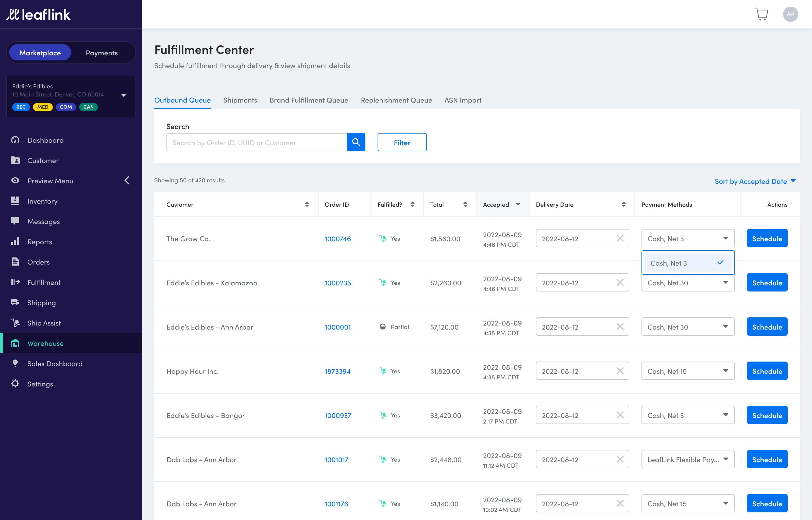Switch to Marketplace mode

coord(40,53)
